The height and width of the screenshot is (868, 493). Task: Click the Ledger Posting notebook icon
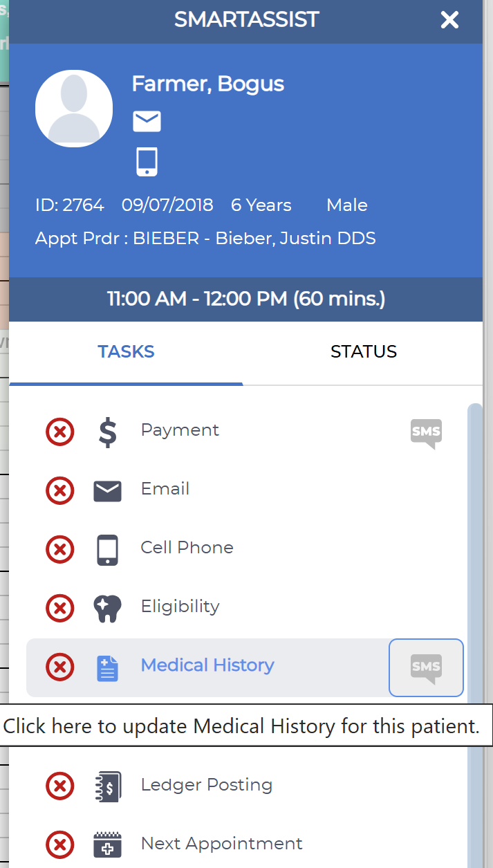[108, 785]
